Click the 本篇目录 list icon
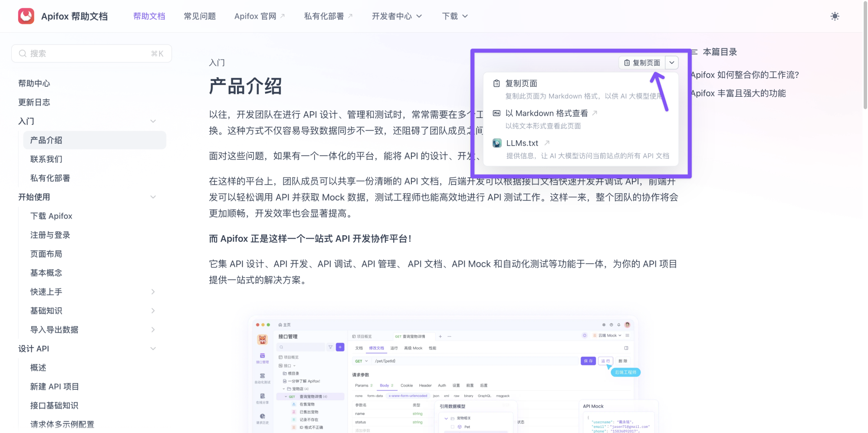Screen dimensions: 868x433 click(694, 52)
